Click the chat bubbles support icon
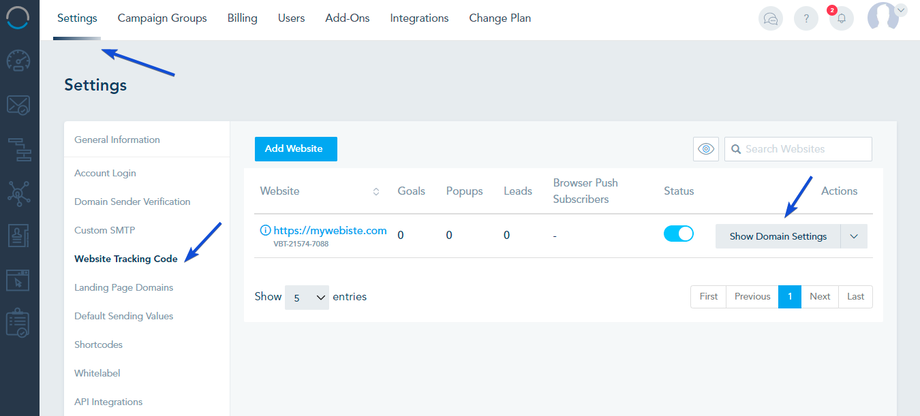The height and width of the screenshot is (416, 920). coord(770,18)
